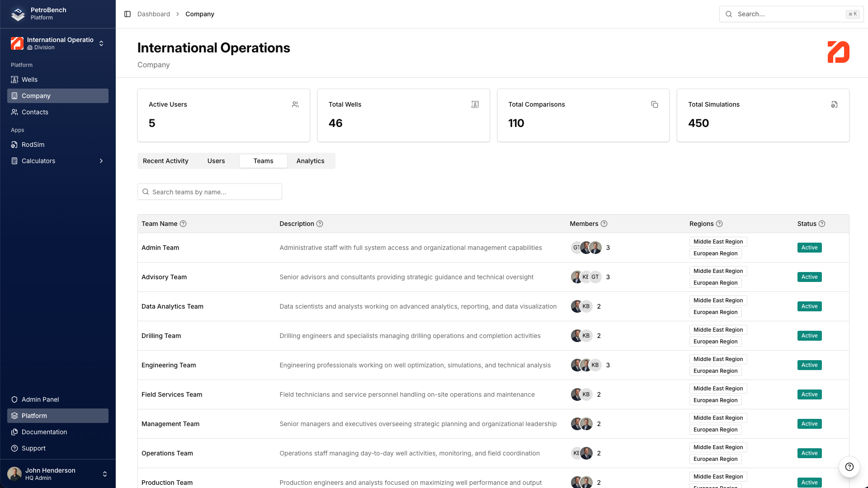Screen dimensions: 868x488
Task: Click the Status column help icon
Action: click(822, 224)
